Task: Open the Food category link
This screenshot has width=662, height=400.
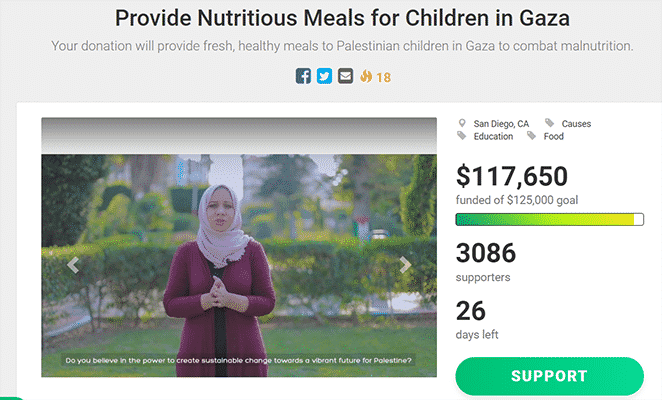Action: 553,136
